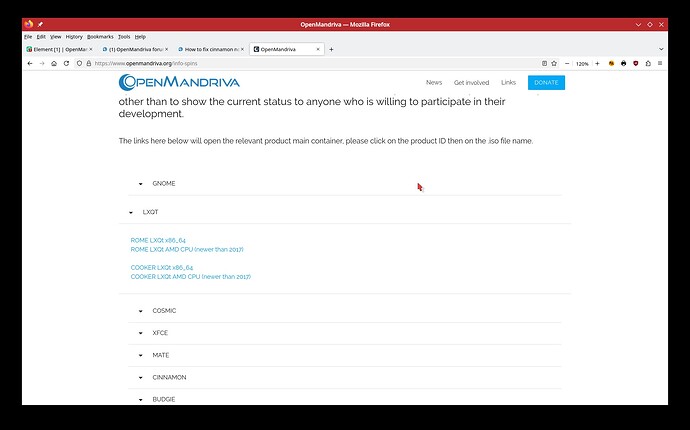The height and width of the screenshot is (430, 690).
Task: Expand the COSMIC section
Action: pos(345,311)
